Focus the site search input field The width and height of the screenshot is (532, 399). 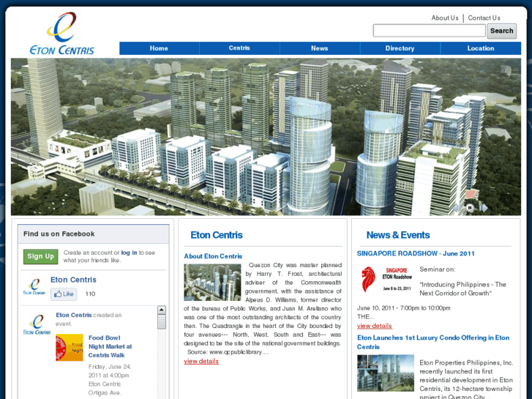click(430, 31)
